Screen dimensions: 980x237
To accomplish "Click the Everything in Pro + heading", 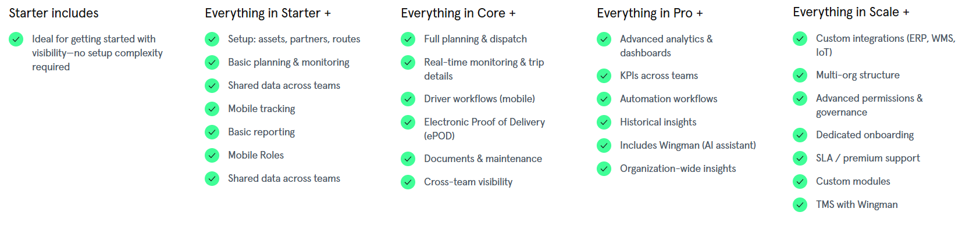I will point(650,13).
